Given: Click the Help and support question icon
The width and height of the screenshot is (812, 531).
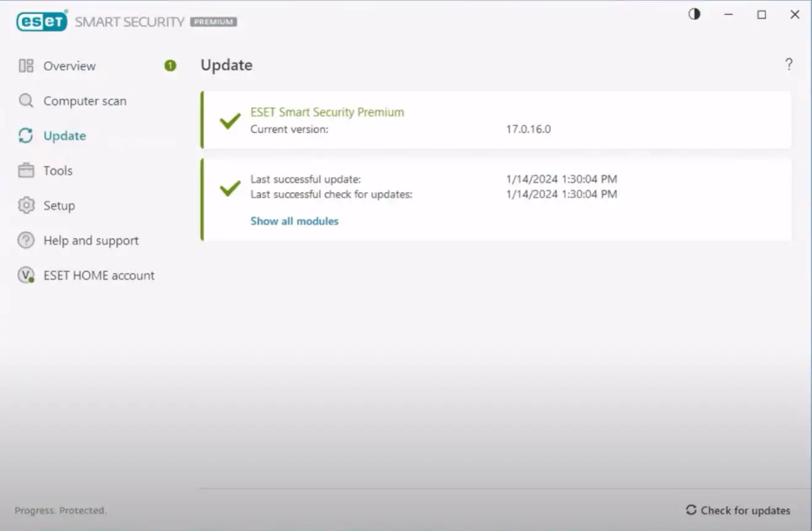Looking at the screenshot, I should [26, 241].
